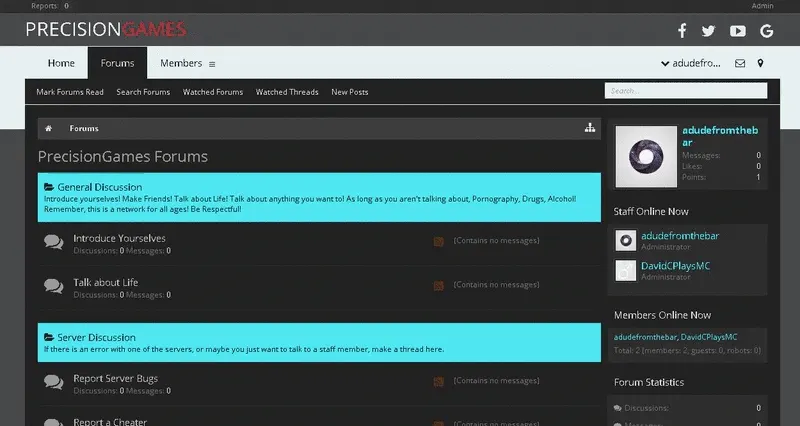Screen dimensions: 800x426
Task: Click RSS feed icon for Introduce Yourselves
Action: coord(438,241)
